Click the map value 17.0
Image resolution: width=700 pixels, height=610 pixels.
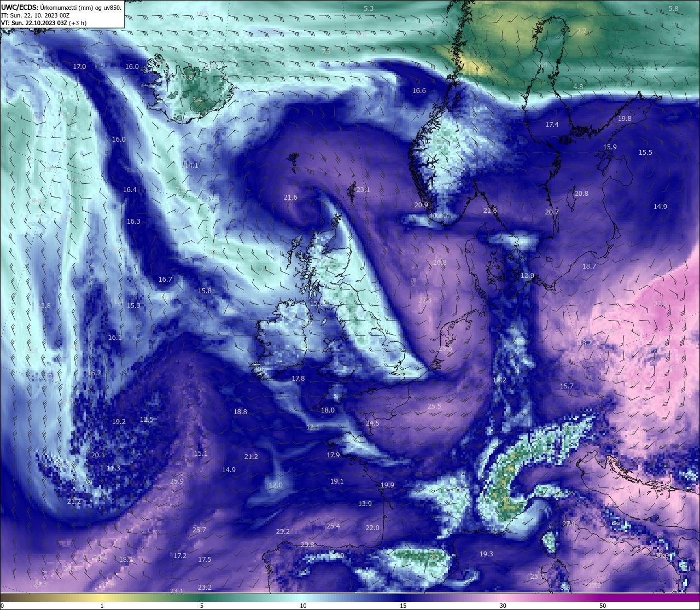point(79,67)
